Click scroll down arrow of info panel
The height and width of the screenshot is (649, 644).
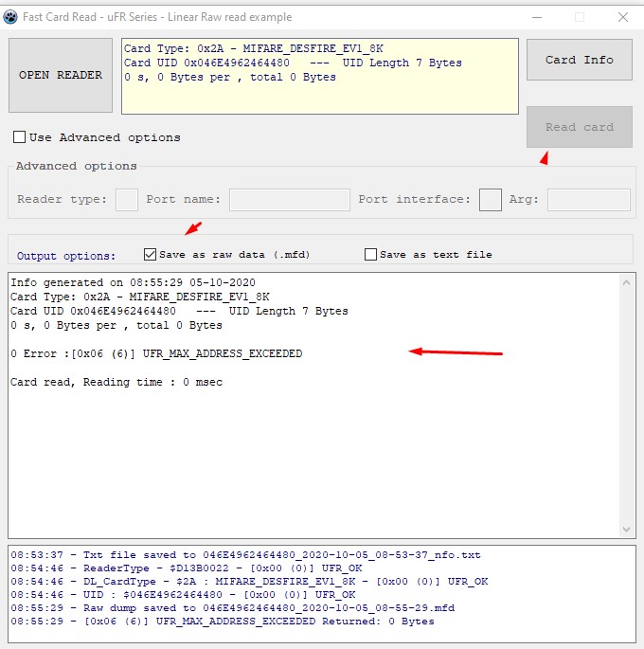point(627,530)
